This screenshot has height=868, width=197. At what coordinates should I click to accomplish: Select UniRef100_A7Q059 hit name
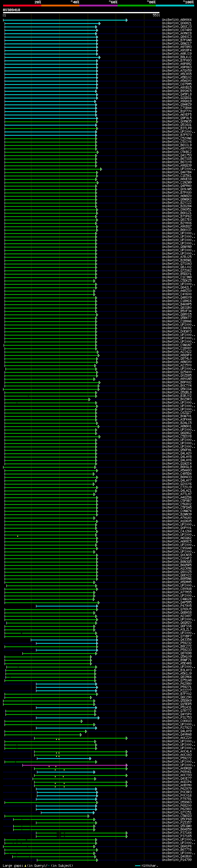[x=177, y=71]
